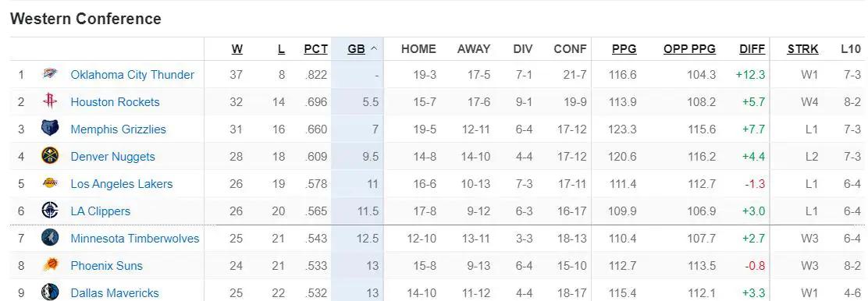868x301 pixels.
Task: Click the Minnesota Timberwolves logo icon
Action: (x=50, y=238)
